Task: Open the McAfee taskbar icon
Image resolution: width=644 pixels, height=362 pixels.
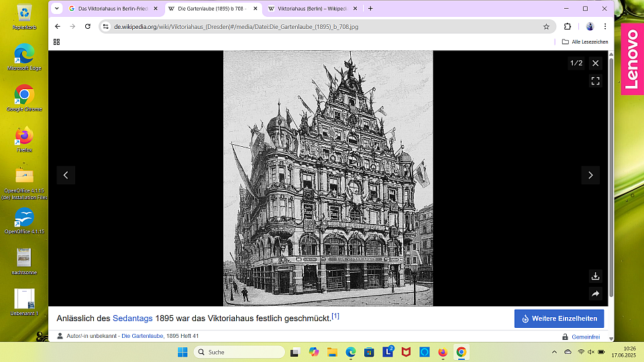Action: point(407,352)
